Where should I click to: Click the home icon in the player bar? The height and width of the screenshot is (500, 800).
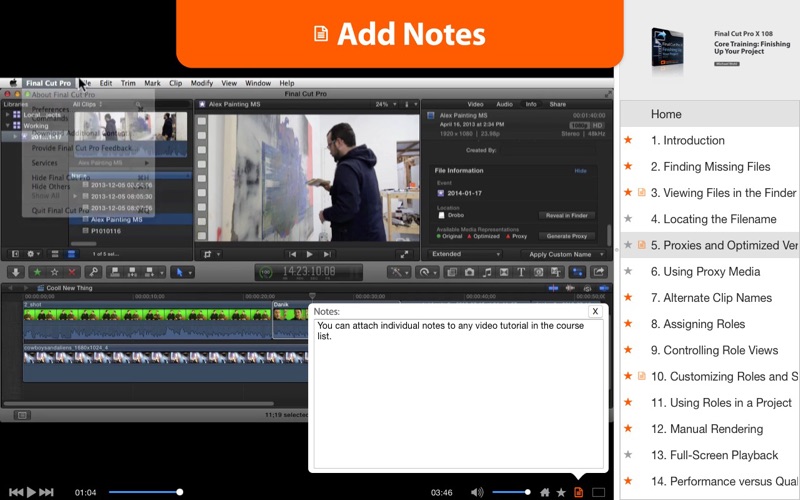[x=545, y=492]
